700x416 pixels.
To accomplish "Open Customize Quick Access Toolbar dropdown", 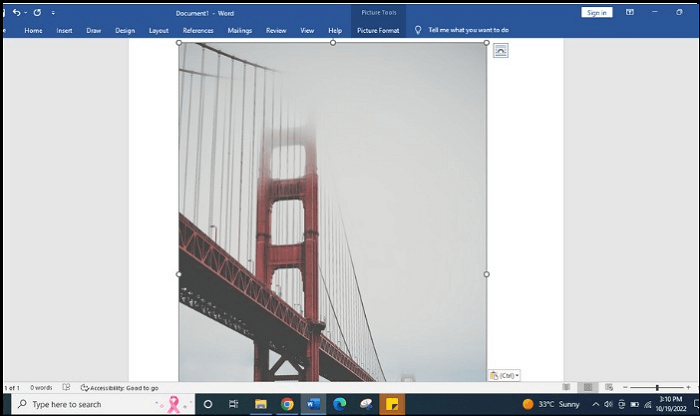I will (x=53, y=13).
